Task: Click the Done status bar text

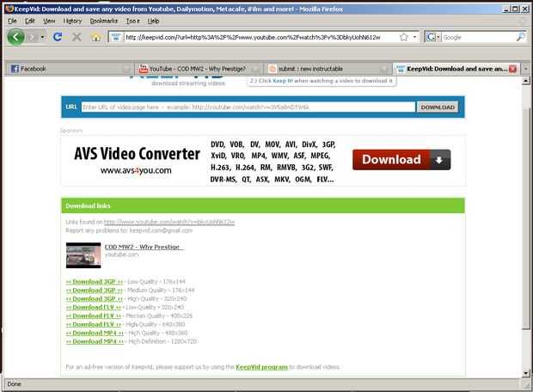Action: (15, 384)
